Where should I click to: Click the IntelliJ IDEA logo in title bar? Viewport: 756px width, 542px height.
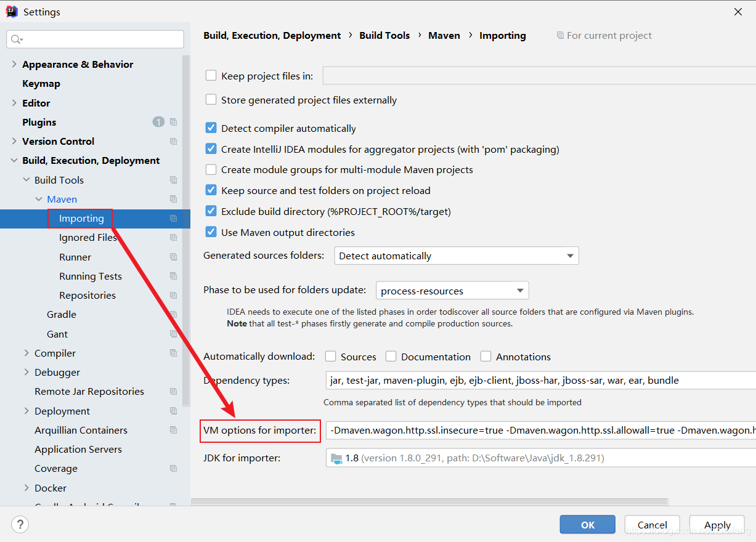click(x=12, y=12)
